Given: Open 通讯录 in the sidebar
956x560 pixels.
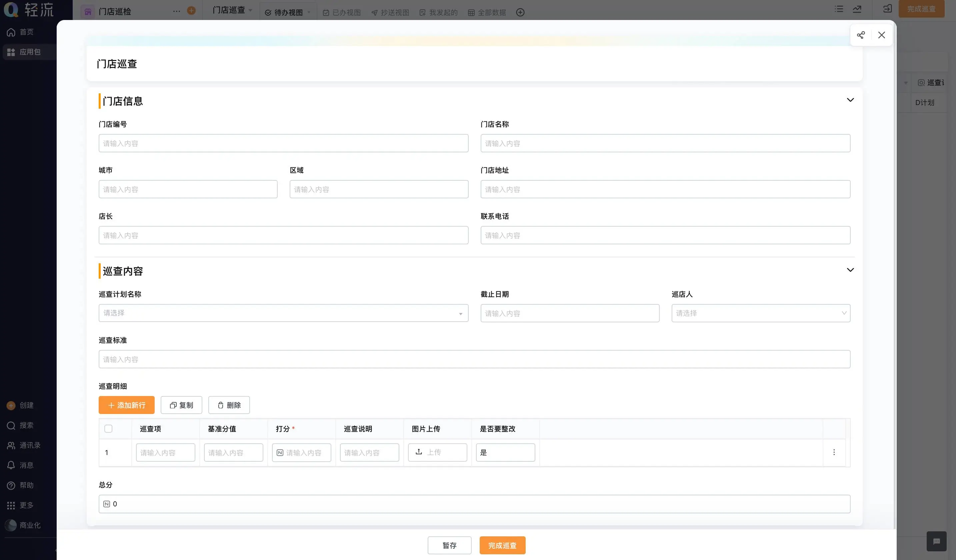Looking at the screenshot, I should coord(24,445).
